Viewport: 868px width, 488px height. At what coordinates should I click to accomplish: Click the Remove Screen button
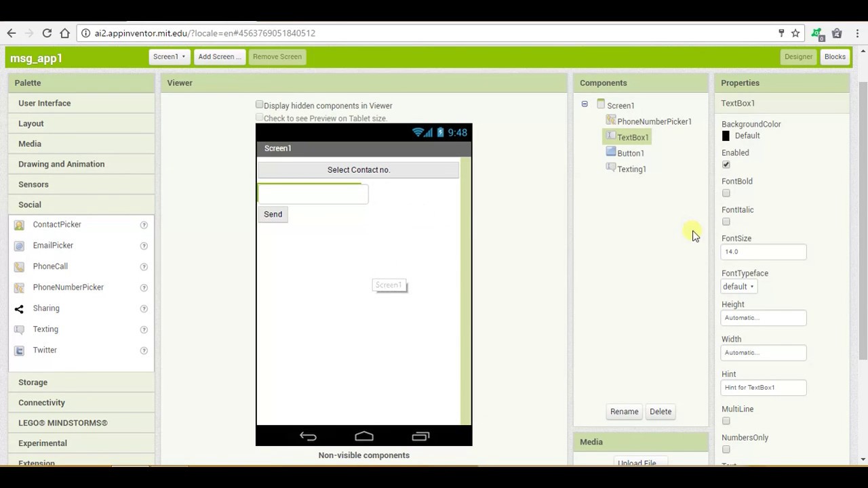coord(277,57)
